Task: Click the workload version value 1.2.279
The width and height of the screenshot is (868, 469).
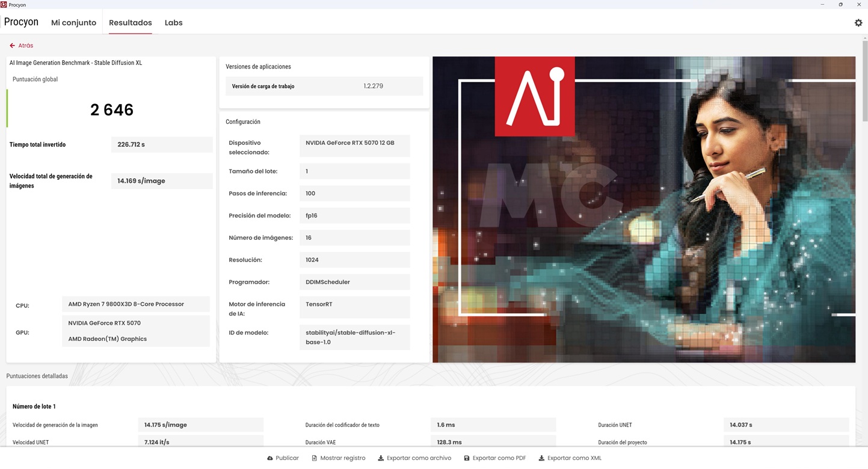Action: (x=373, y=86)
